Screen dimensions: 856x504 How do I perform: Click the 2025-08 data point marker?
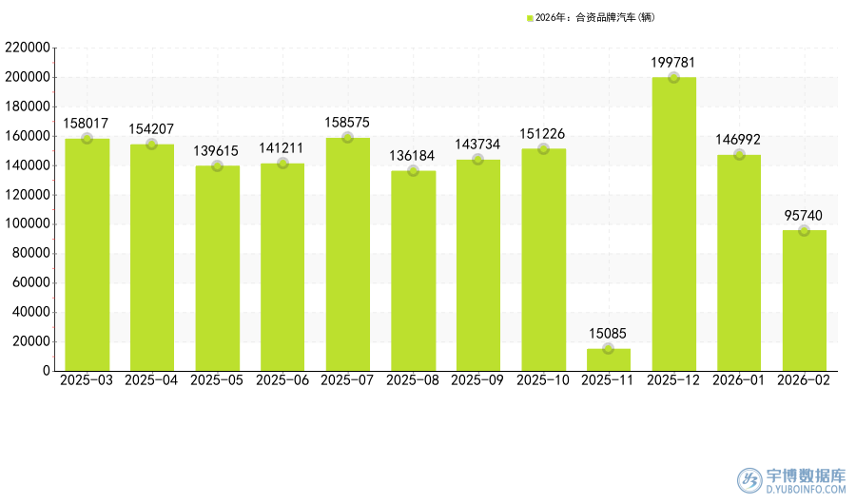pos(413,171)
